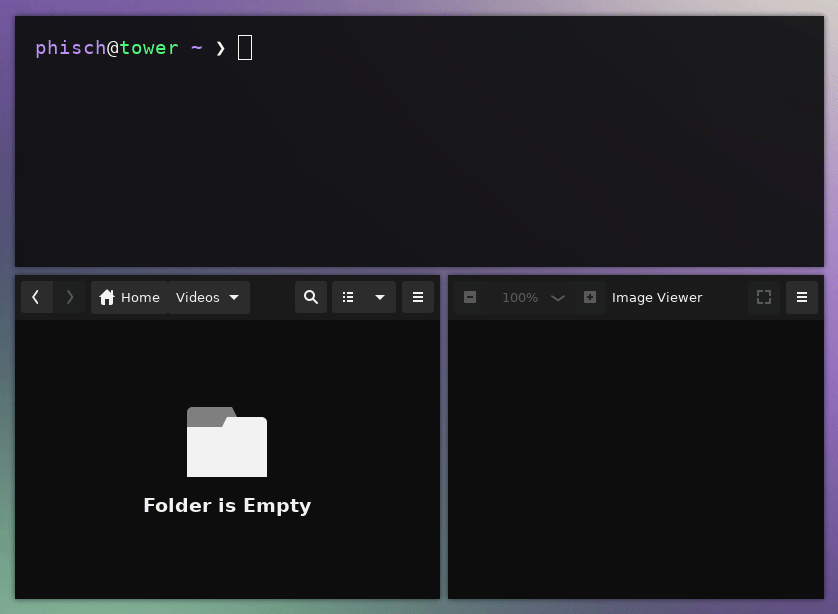Screen dimensions: 838x614
Task: Open Image Viewer hamburger menu
Action: (802, 297)
